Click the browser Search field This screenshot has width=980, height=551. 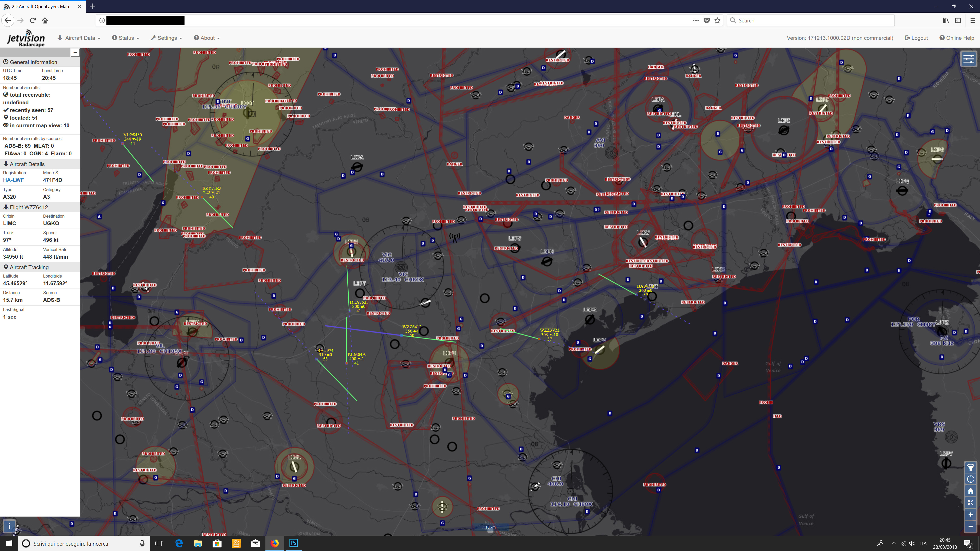pyautogui.click(x=810, y=20)
